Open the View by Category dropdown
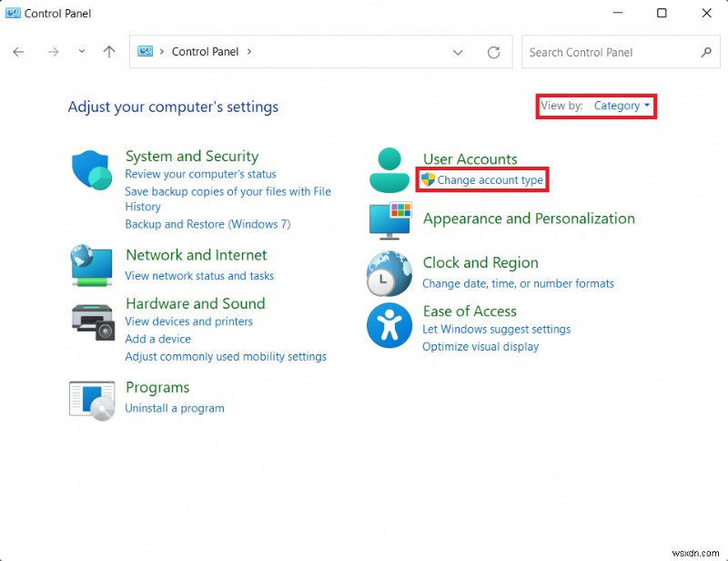Screen dimensions: 728x561 tap(622, 106)
